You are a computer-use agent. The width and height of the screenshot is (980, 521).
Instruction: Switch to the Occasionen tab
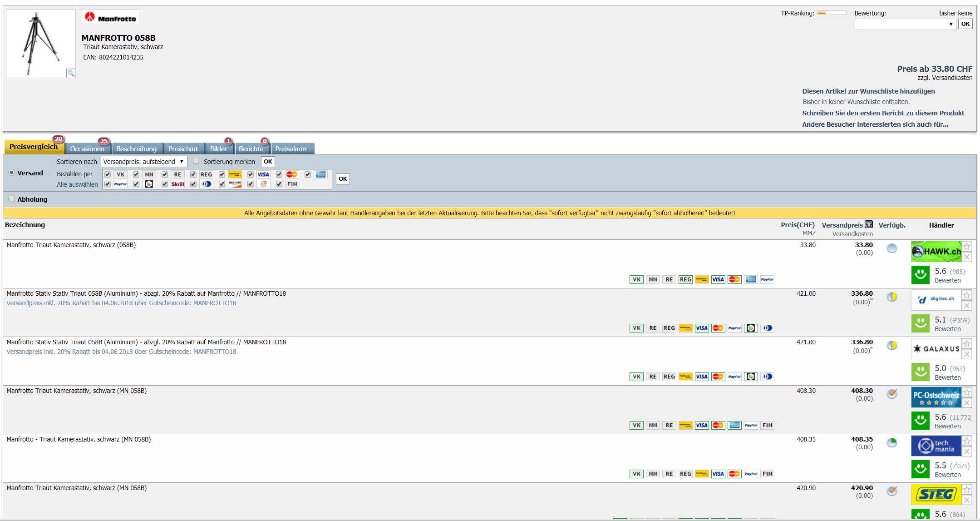point(87,149)
